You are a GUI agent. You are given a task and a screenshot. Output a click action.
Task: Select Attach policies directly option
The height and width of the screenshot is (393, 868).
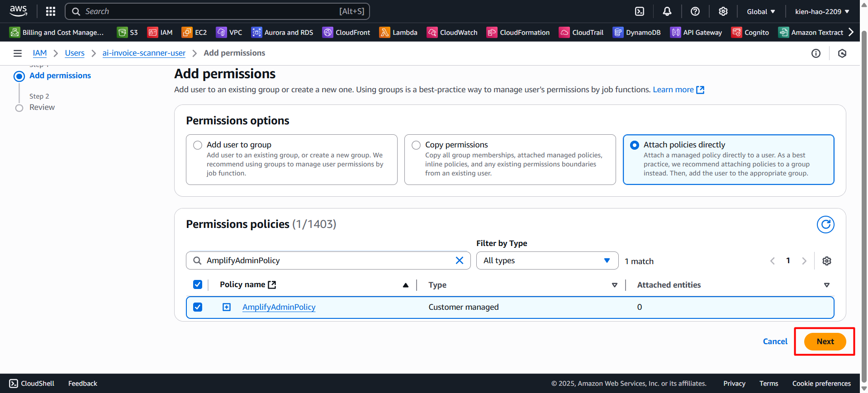(635, 145)
